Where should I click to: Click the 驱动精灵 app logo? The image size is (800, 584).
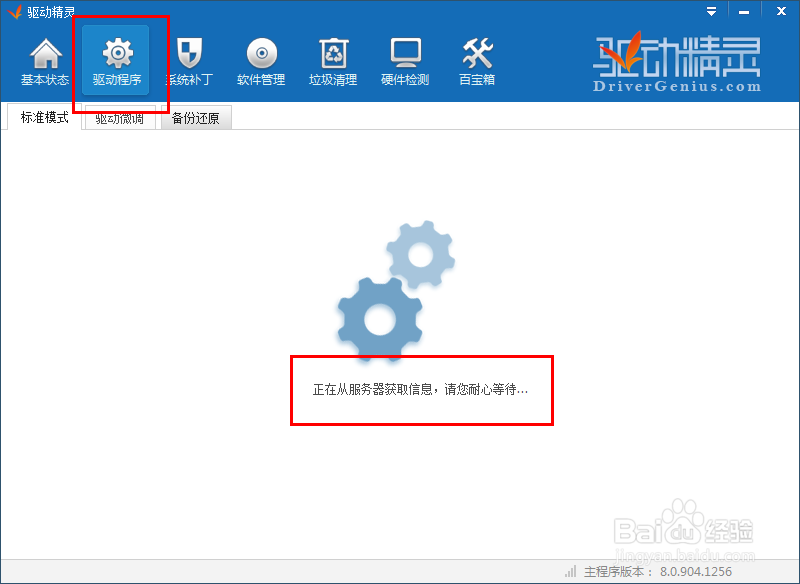[680, 55]
